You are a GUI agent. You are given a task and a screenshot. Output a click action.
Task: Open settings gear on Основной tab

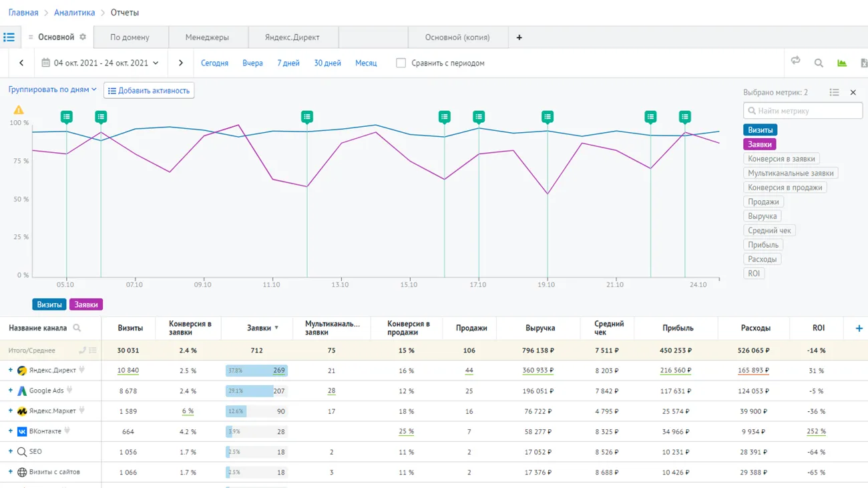click(x=83, y=37)
